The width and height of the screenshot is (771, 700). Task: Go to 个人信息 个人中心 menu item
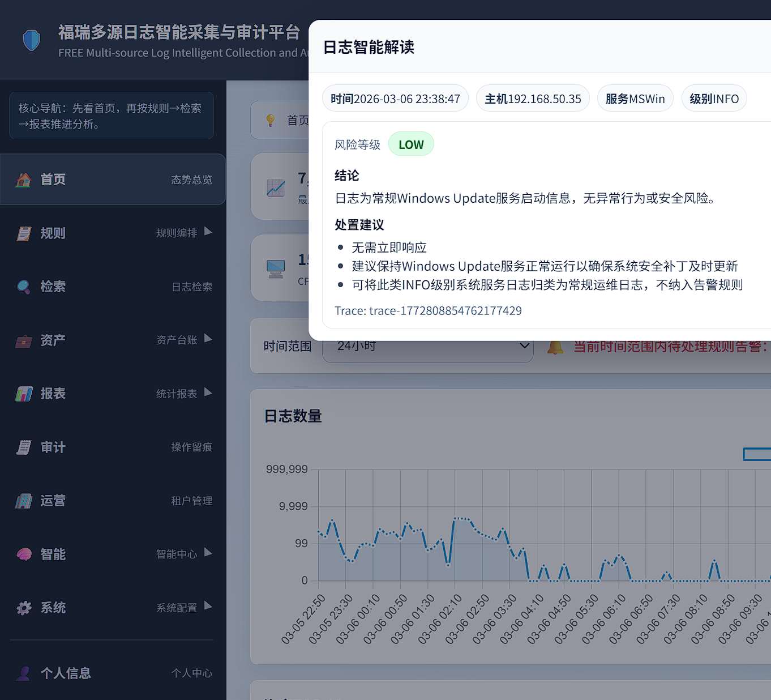click(113, 673)
